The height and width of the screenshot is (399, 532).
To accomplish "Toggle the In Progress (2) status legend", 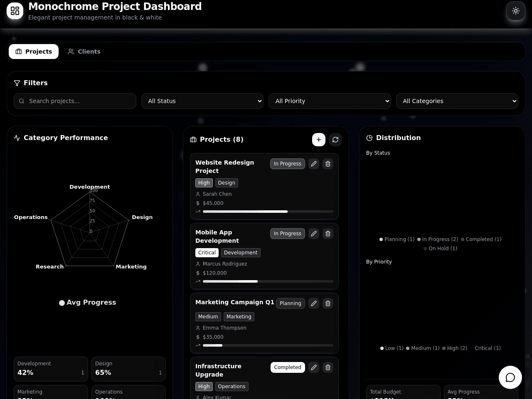I will coord(438,239).
